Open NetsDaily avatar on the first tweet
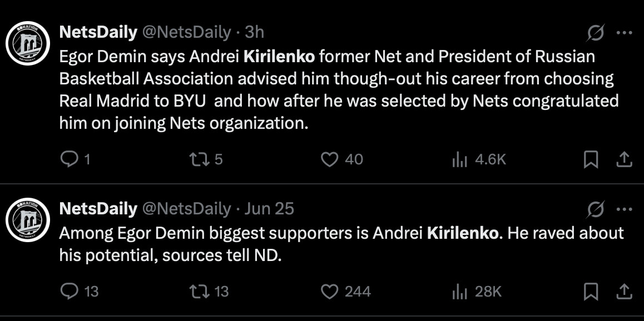 point(28,43)
